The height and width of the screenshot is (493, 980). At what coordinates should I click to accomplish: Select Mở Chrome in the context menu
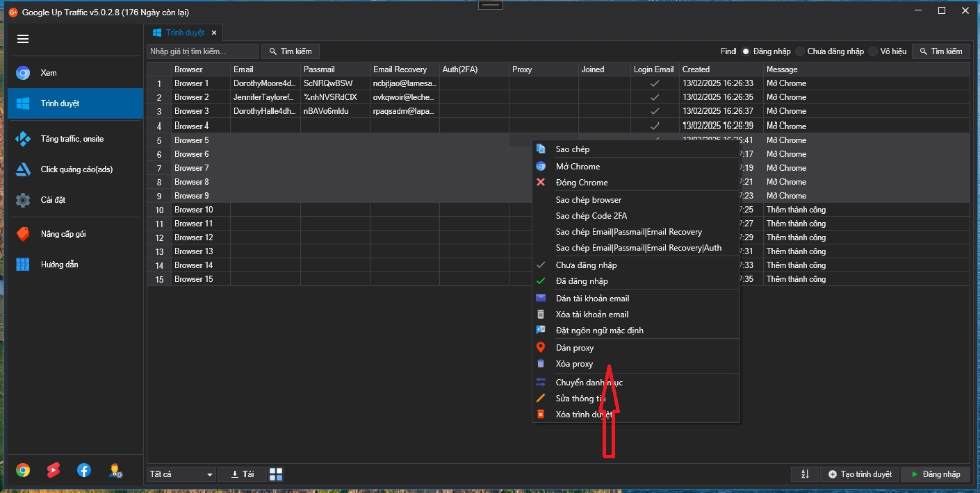pos(578,167)
